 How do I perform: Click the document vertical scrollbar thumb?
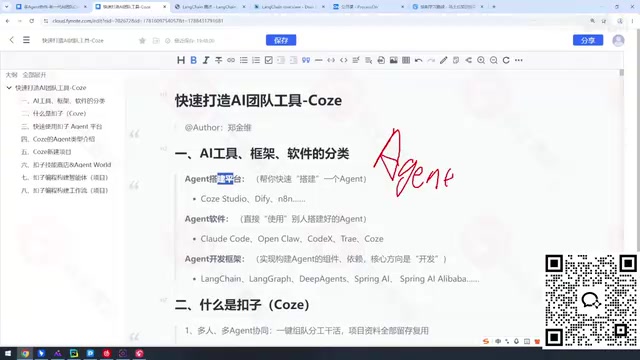tap(622, 73)
